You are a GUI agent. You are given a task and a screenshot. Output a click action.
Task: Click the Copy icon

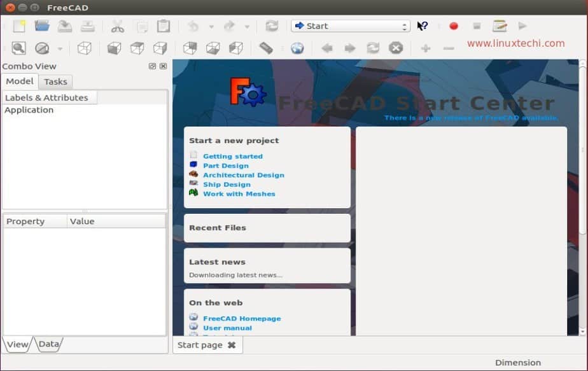point(142,26)
